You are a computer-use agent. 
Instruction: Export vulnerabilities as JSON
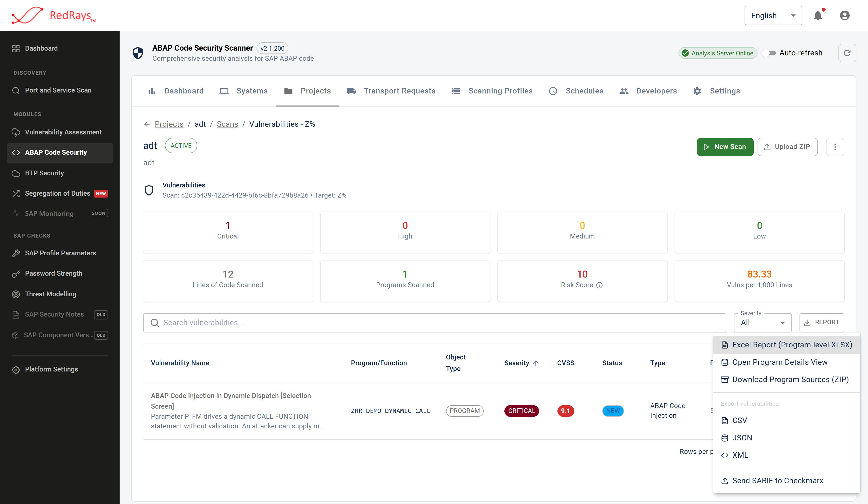pos(787,438)
